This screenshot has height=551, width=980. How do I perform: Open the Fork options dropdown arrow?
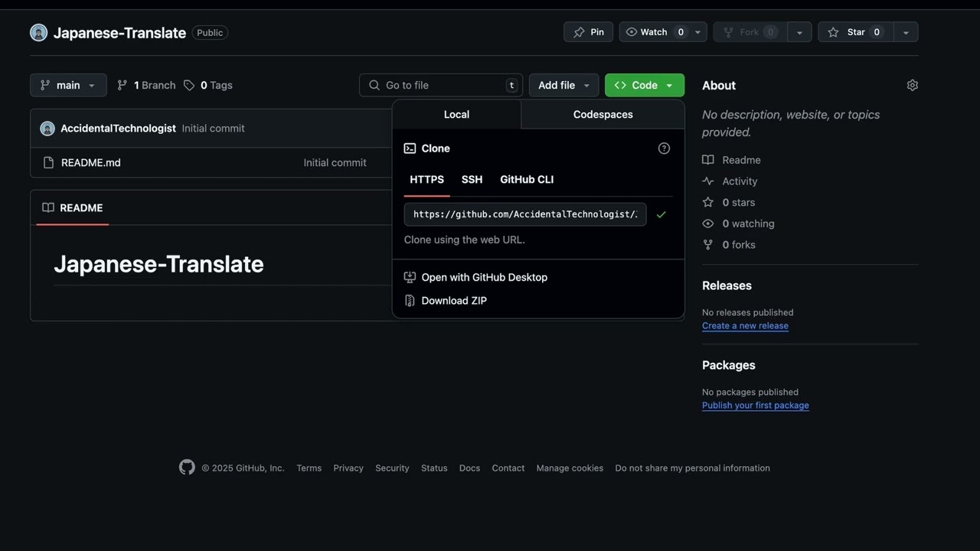(799, 32)
